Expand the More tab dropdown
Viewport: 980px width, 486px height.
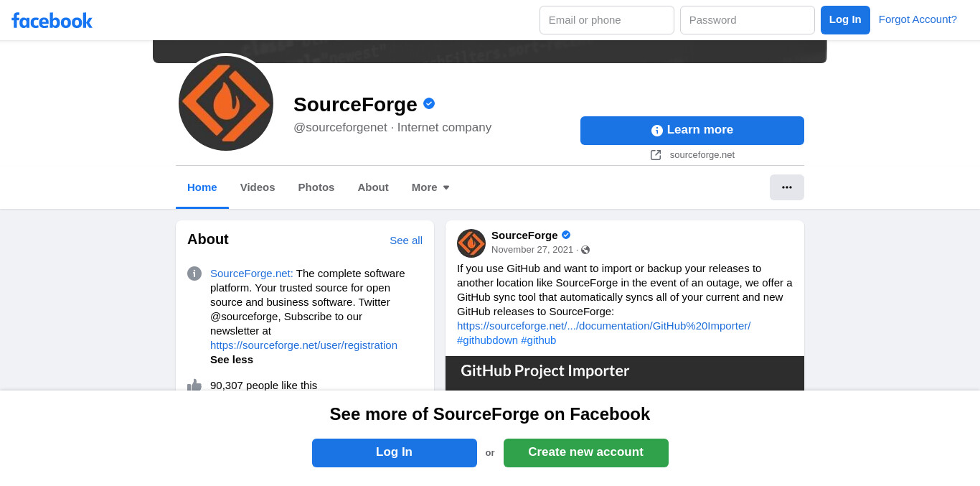point(430,187)
